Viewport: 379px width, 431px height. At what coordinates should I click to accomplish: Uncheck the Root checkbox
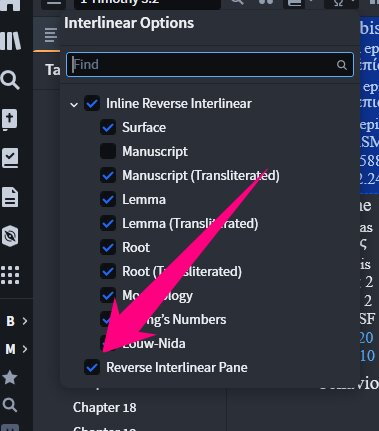108,247
